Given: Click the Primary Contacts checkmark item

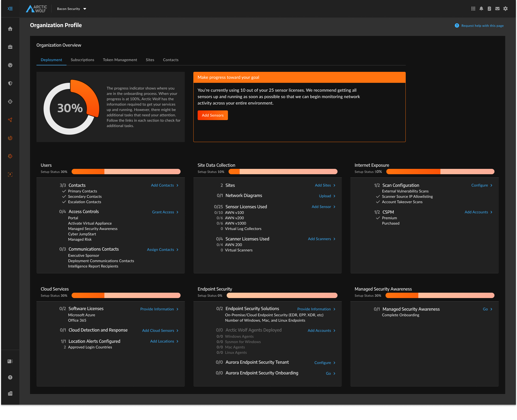Looking at the screenshot, I should [80, 191].
